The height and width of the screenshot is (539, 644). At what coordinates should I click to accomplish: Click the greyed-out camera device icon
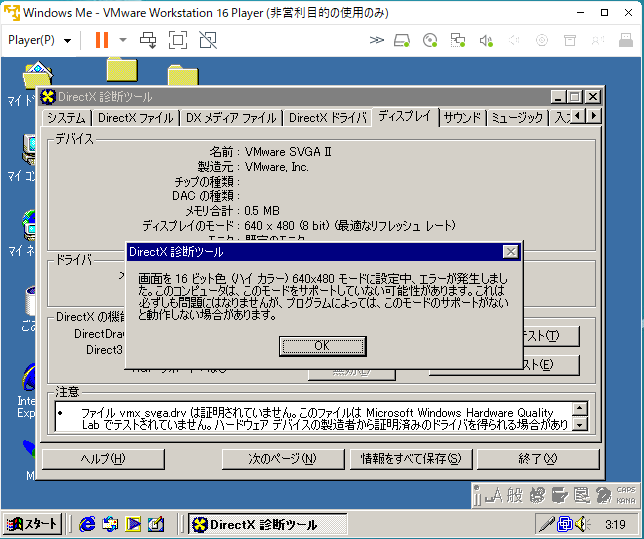[542, 40]
